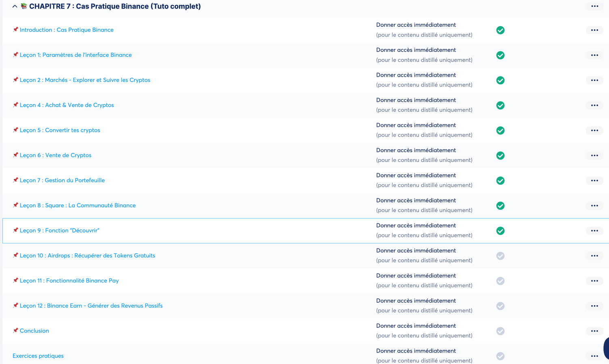
Task: Enable grey check for Leçon 12 Binance Earn
Action: (x=501, y=306)
